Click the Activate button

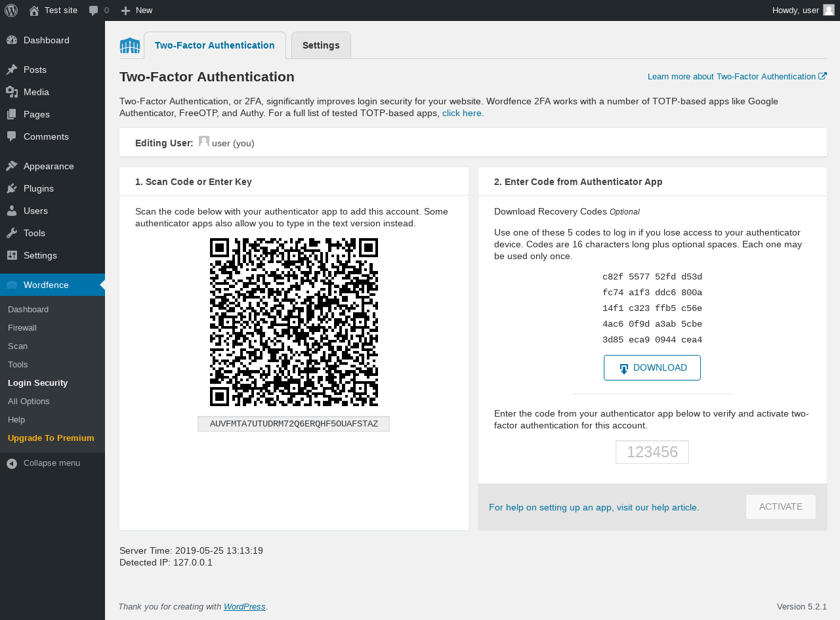[x=781, y=507]
